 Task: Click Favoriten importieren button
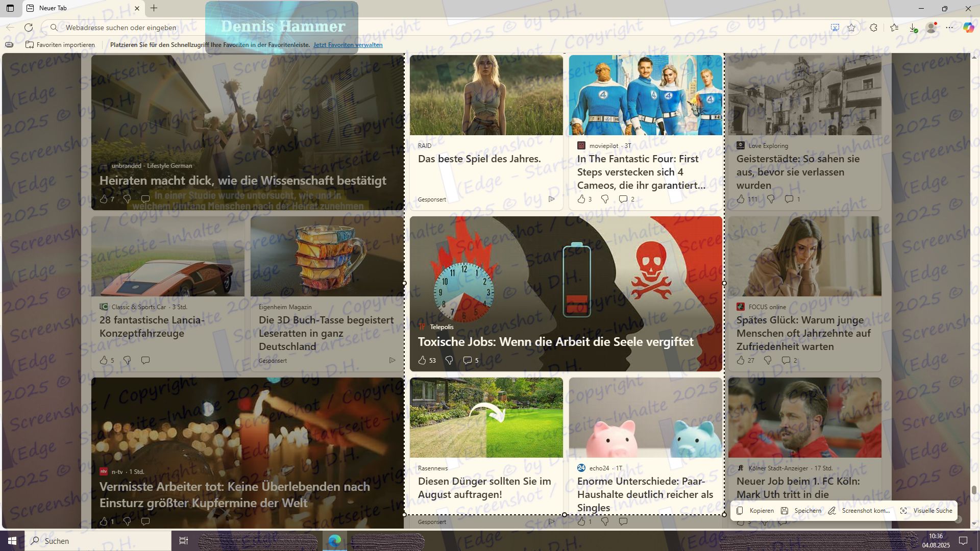point(60,45)
